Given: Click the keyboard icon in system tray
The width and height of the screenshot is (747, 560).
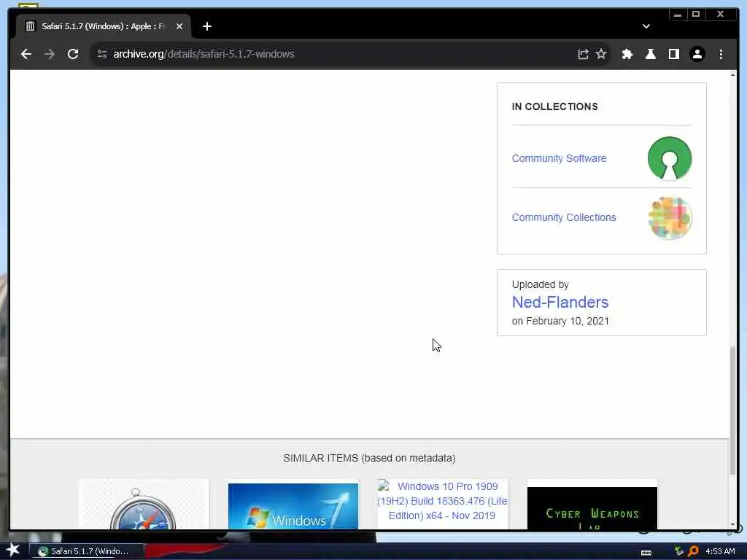Looking at the screenshot, I should (x=646, y=553).
